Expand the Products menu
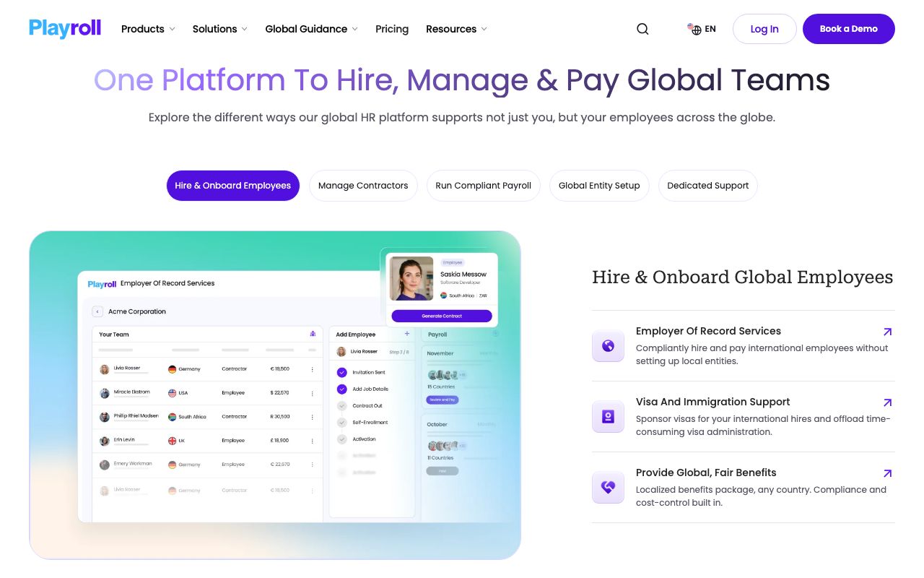 (148, 29)
